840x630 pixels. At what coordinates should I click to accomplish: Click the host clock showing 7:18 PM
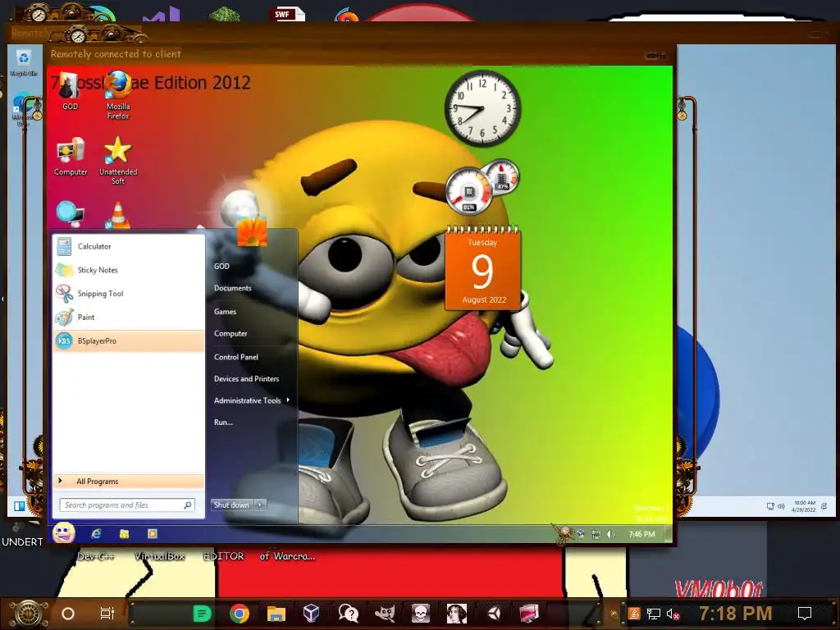[736, 613]
